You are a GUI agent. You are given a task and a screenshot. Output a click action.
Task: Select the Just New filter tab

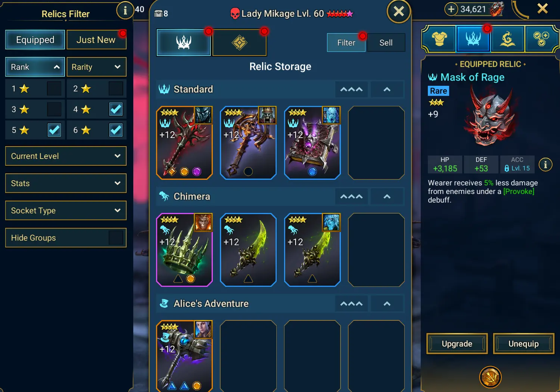point(96,40)
